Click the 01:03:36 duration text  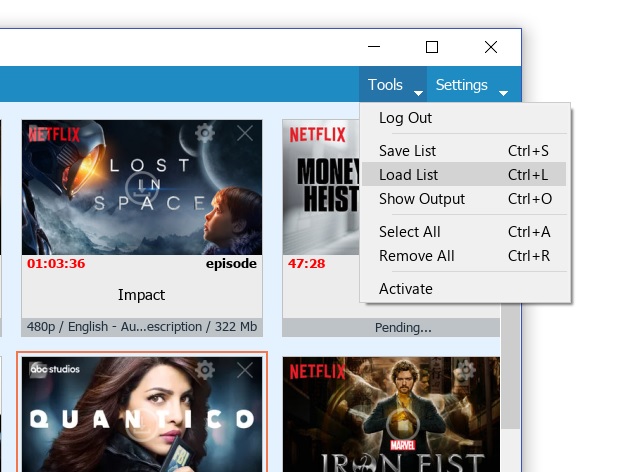56,263
